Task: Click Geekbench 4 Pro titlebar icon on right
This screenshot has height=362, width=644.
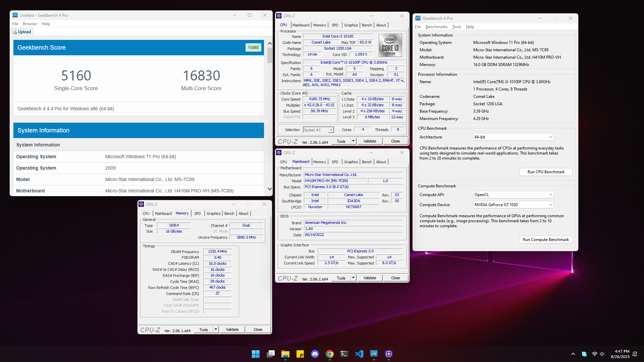Action: pos(418,18)
